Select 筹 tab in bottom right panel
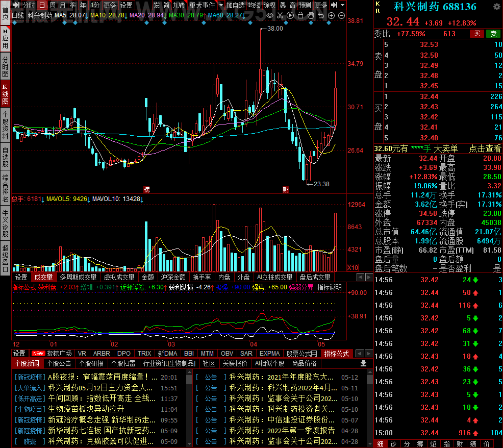The height and width of the screenshot is (448, 503). 420,444
